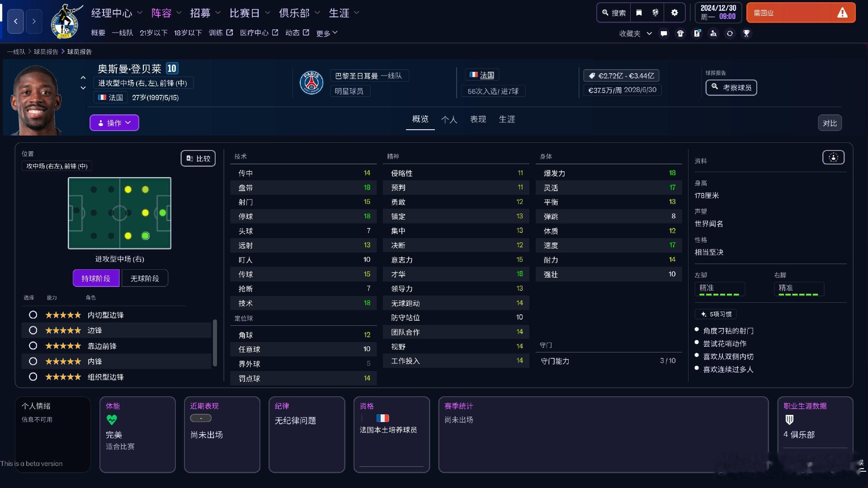868x488 pixels.
Task: Expand the 操作 actions dropdown
Action: pyautogui.click(x=114, y=123)
